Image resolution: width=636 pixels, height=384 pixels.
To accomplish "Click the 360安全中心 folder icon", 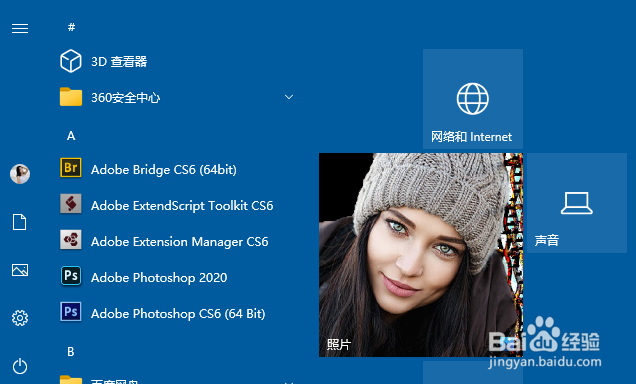I will point(71,97).
